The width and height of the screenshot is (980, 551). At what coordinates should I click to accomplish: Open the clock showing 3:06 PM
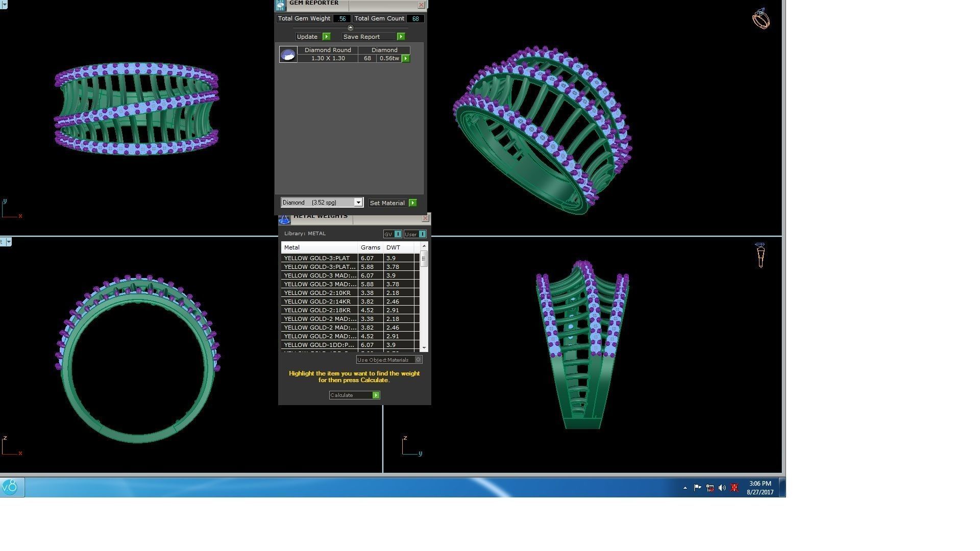tap(760, 488)
